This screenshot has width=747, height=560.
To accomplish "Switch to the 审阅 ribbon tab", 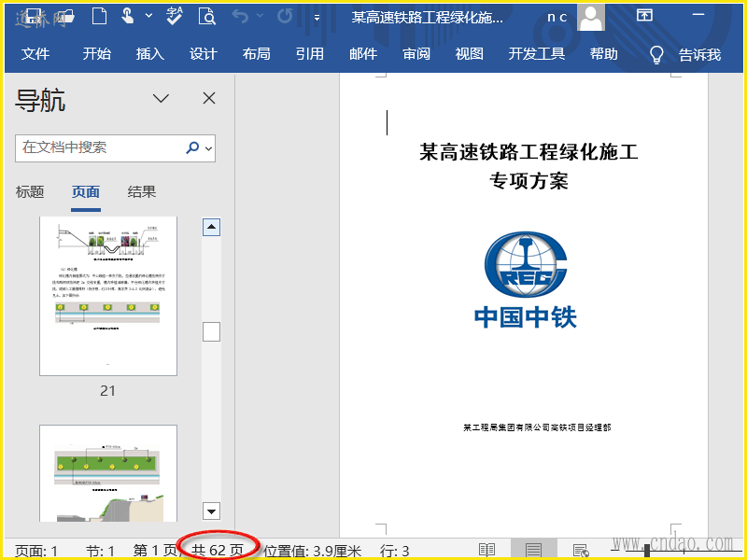I will (416, 54).
